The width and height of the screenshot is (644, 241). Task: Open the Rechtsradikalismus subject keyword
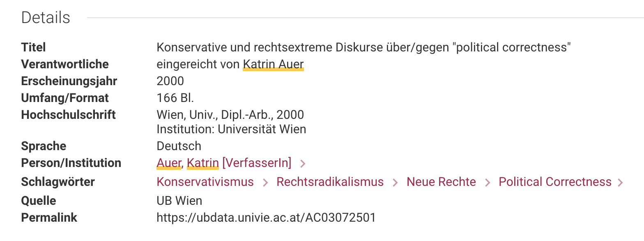pos(330,182)
